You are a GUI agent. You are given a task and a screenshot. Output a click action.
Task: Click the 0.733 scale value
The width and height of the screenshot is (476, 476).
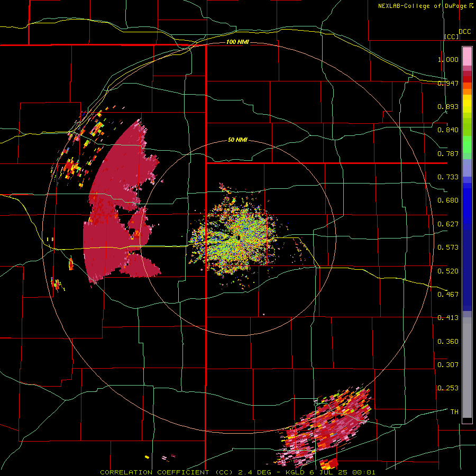(x=448, y=177)
